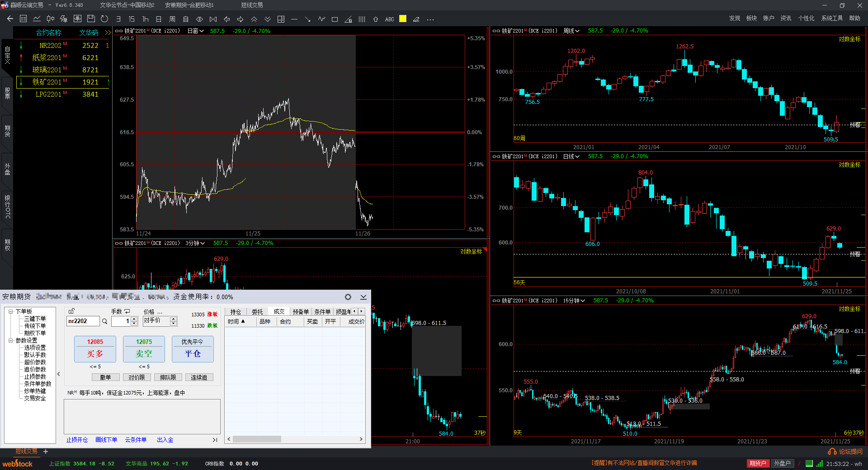Switch to the 委托 tab
868x470 pixels.
pos(257,312)
